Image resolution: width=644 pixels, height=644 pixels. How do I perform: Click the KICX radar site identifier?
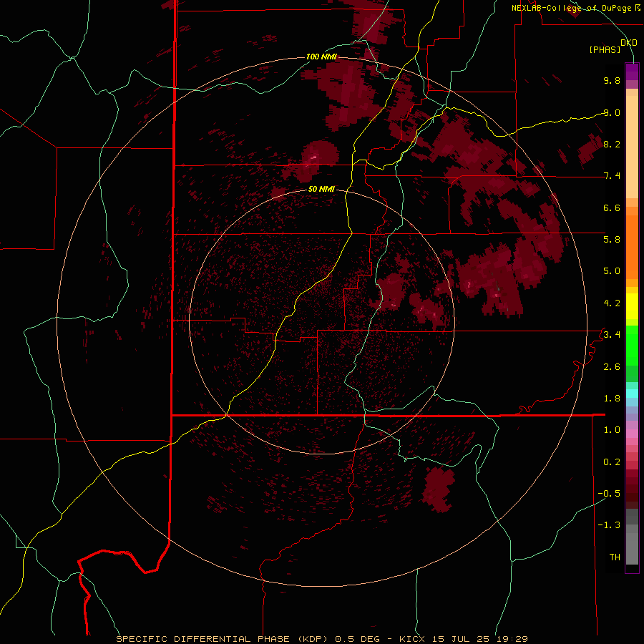click(x=413, y=639)
